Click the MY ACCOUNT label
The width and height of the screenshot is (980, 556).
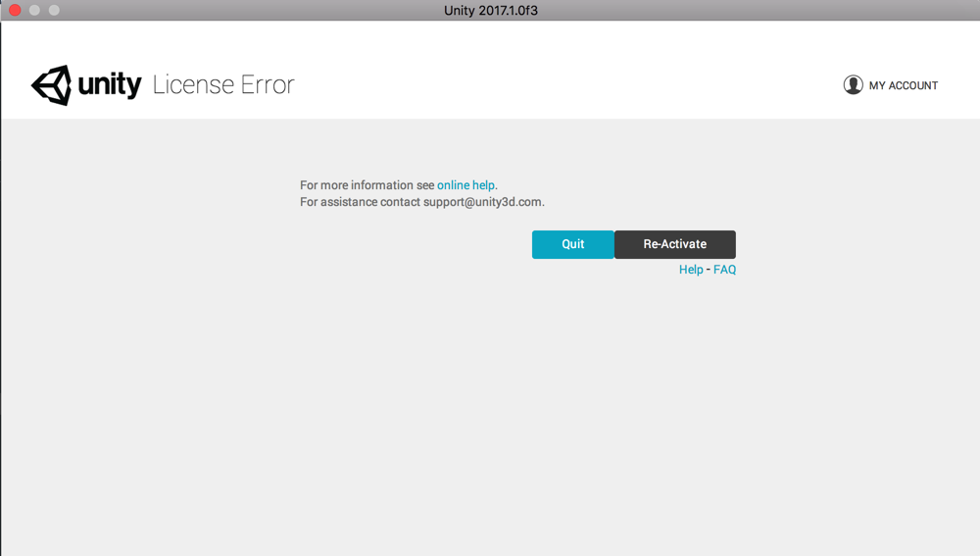tap(904, 85)
